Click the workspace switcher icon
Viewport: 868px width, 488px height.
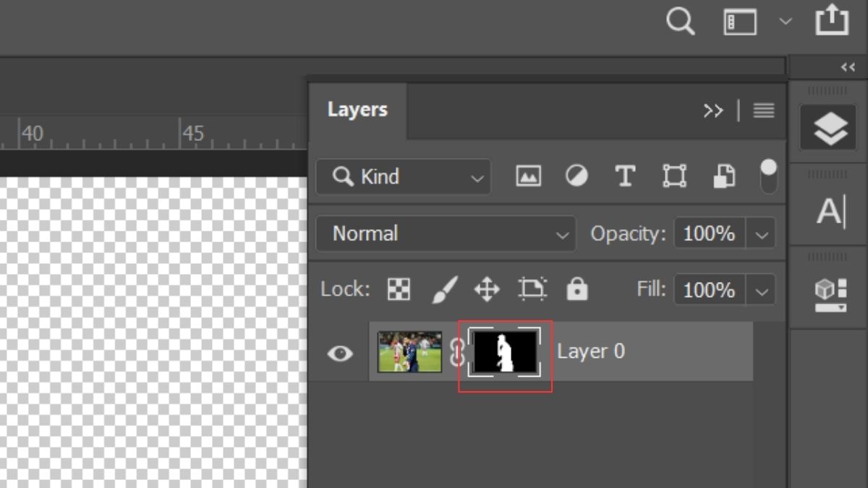click(x=740, y=22)
